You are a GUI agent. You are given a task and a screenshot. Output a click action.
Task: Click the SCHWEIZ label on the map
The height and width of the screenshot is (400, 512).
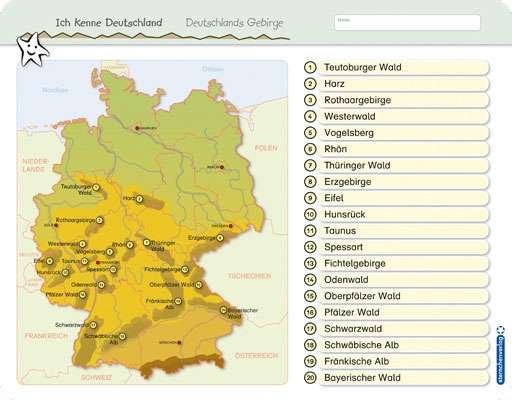(x=96, y=378)
